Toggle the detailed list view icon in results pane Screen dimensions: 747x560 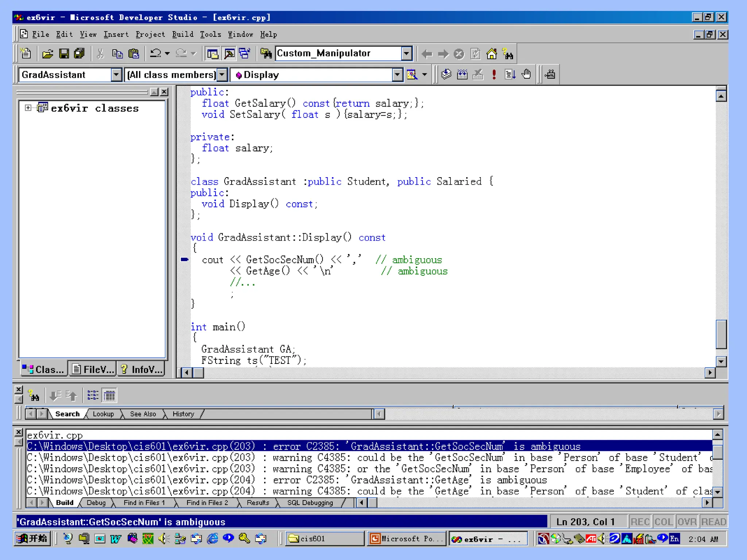click(x=109, y=395)
